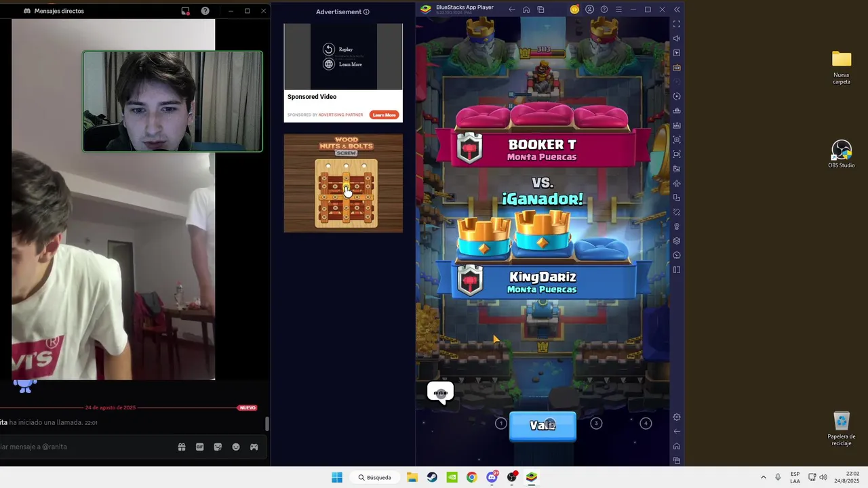Click the Discord help icon in the title bar
Image resolution: width=868 pixels, height=488 pixels.
(205, 11)
